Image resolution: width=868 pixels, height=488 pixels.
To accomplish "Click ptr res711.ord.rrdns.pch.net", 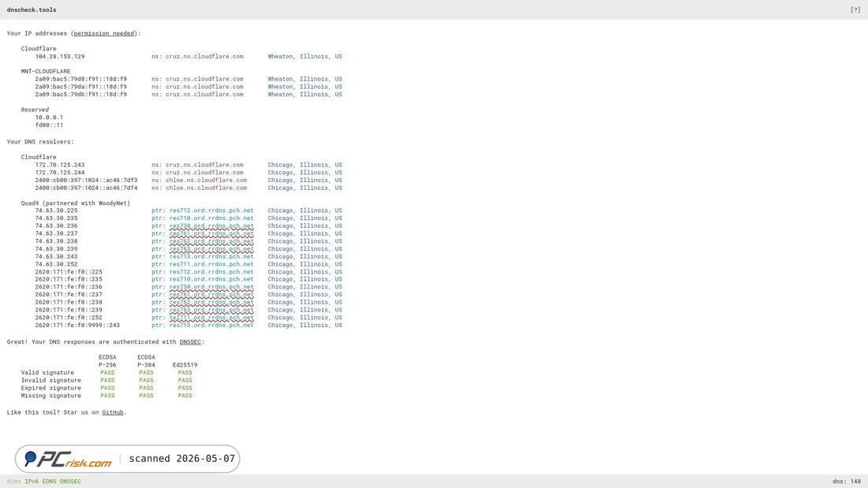I will [x=211, y=264].
